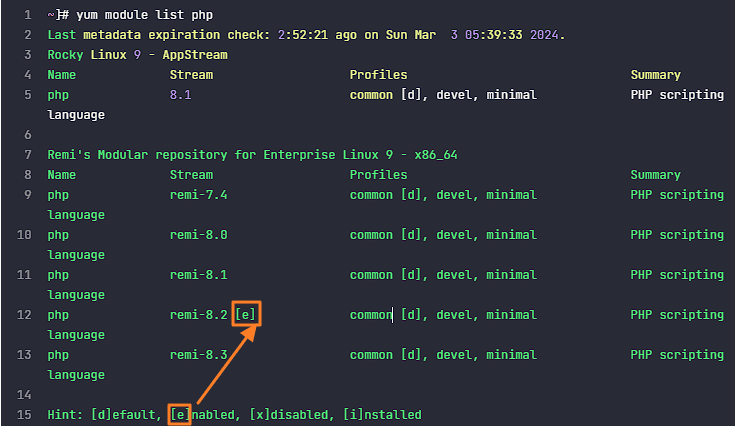Viewport: 735px width, 426px height.
Task: Click the purple 8.1 AppStream stream value
Action: tap(180, 95)
